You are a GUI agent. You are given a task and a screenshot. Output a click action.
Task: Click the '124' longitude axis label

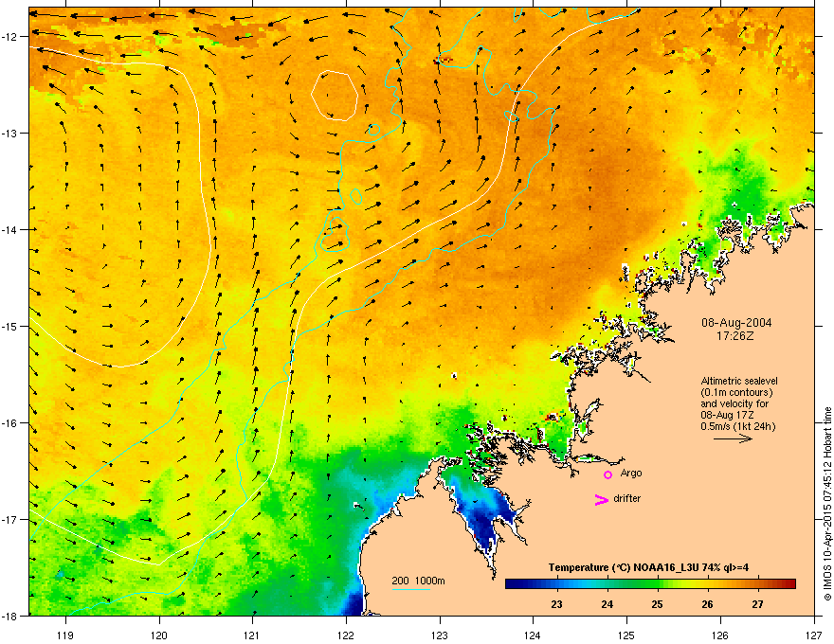coord(533,635)
